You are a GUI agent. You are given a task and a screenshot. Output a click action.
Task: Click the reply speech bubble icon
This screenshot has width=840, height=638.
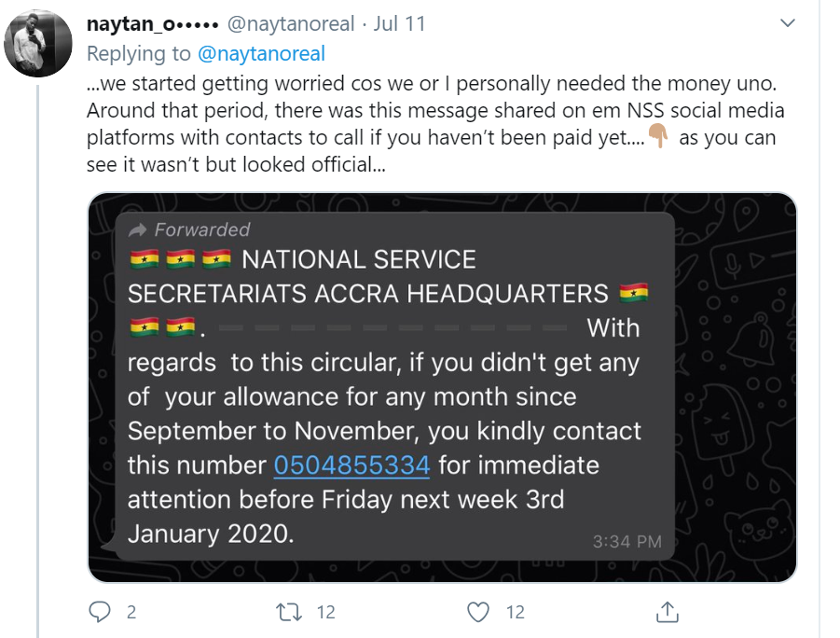tap(99, 612)
